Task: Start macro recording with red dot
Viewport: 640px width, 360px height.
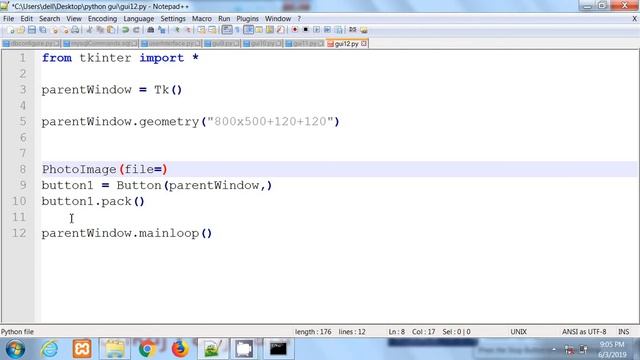Action: tap(295, 30)
